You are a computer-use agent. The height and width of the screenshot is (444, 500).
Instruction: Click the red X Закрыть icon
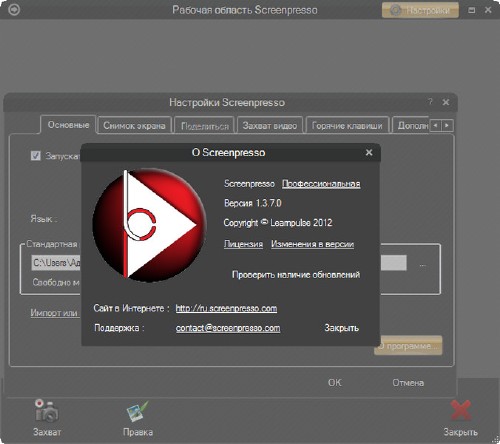[461, 411]
